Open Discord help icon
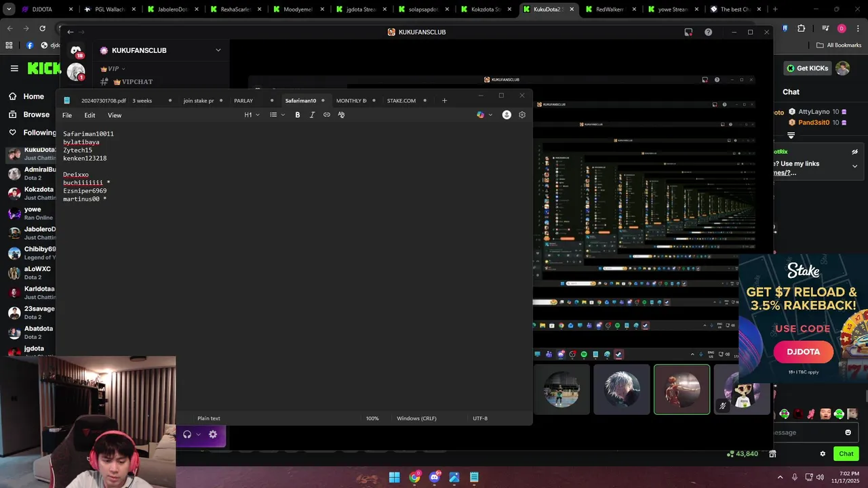Image resolution: width=868 pixels, height=488 pixels. click(708, 32)
